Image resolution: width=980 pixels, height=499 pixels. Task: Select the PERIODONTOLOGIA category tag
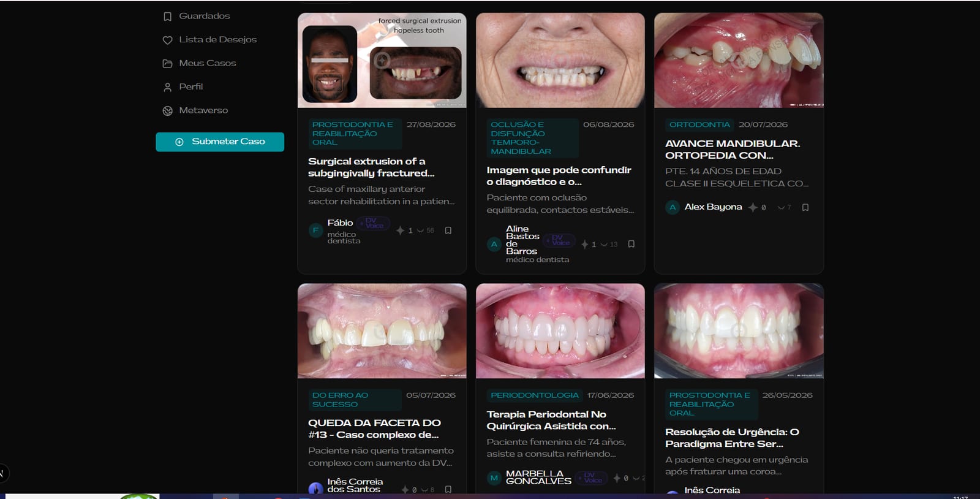click(x=535, y=395)
